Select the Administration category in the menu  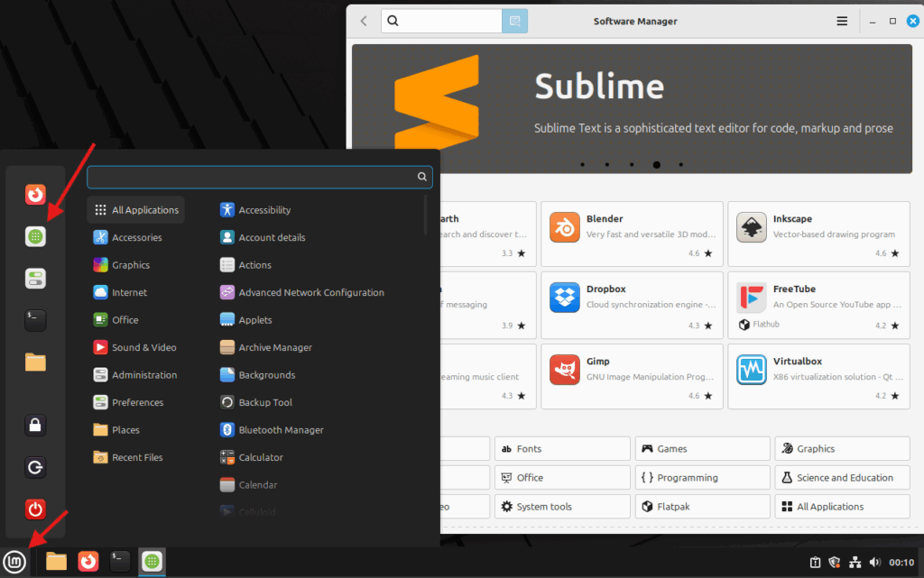coord(136,375)
